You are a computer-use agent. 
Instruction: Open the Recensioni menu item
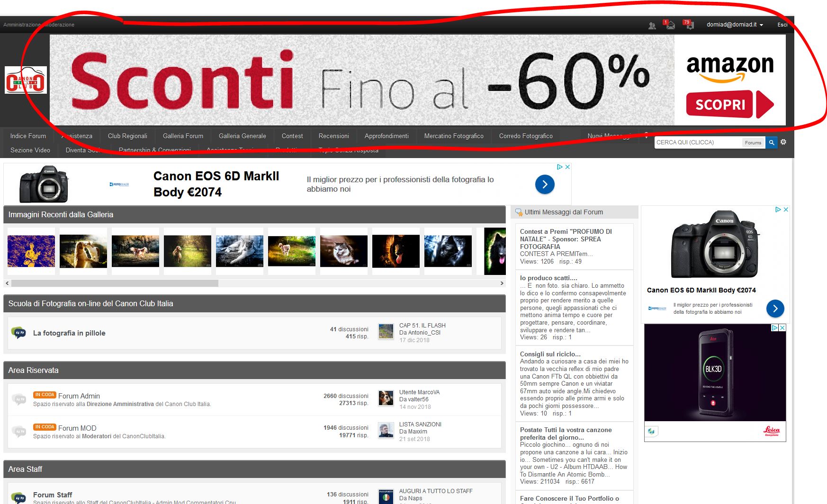point(334,136)
